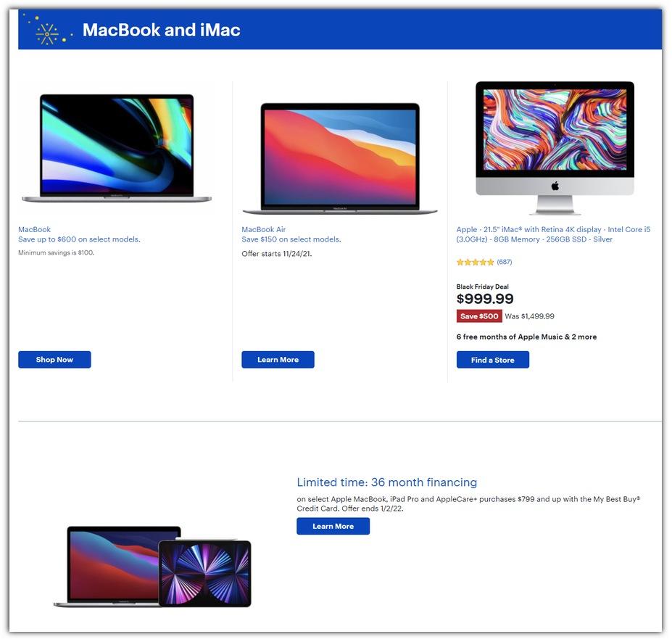Click Learn More under 36 month financing

333,526
